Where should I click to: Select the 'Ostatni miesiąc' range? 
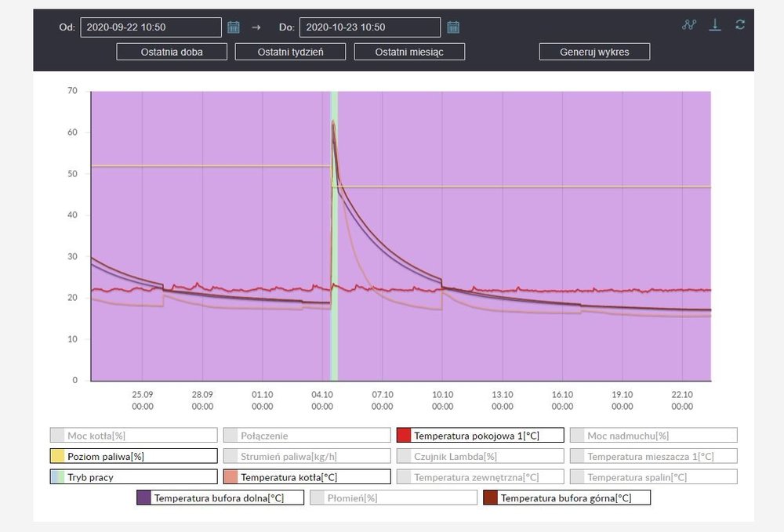409,52
